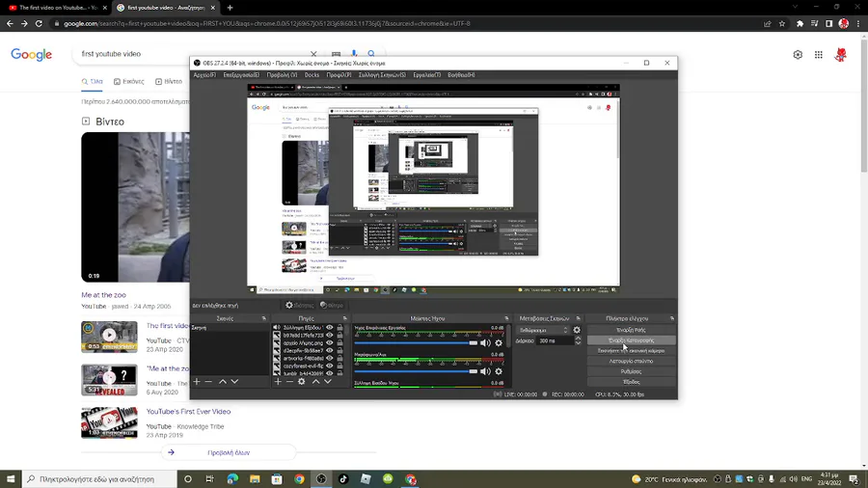Move scene down arrow in Scenes panel
Viewport: 868px width, 488px height.
234,381
